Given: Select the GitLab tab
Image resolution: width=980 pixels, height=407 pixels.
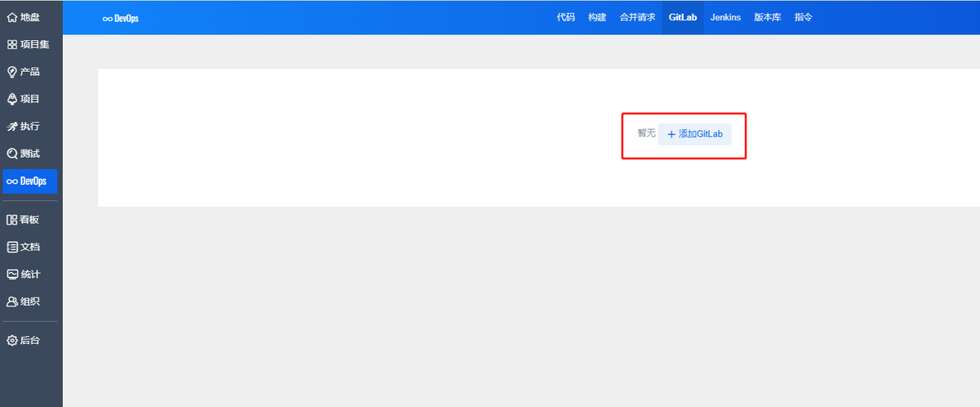Looking at the screenshot, I should [x=683, y=17].
